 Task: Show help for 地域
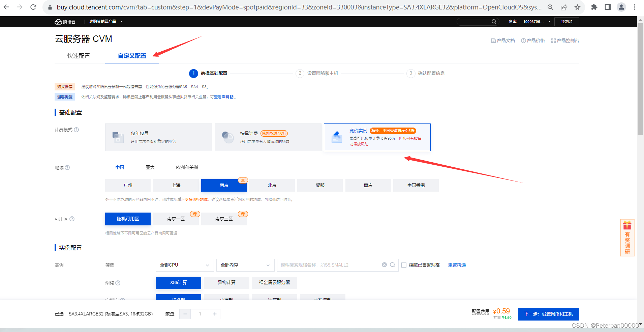pos(67,167)
